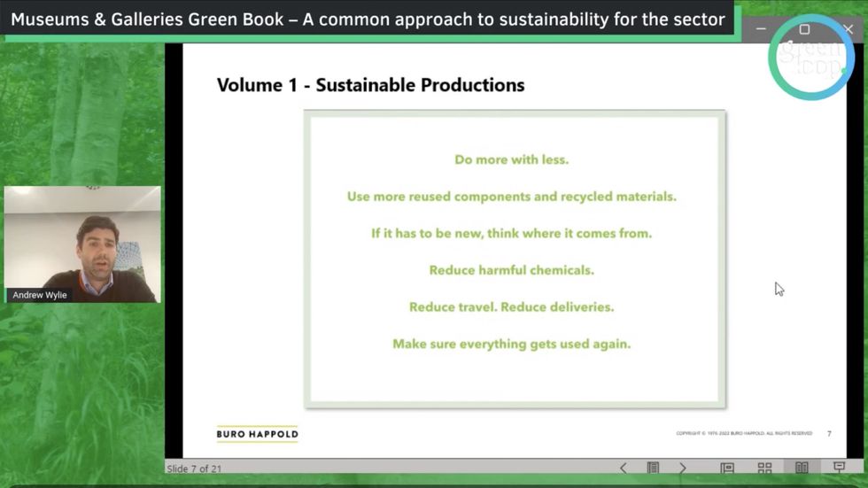Click the Buro Happold logo

click(257, 433)
